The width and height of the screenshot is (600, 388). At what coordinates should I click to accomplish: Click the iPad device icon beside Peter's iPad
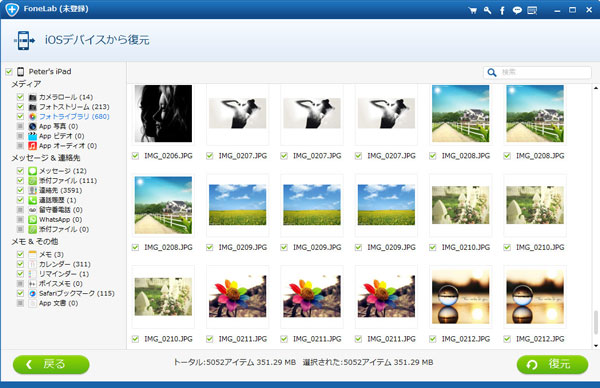click(21, 72)
